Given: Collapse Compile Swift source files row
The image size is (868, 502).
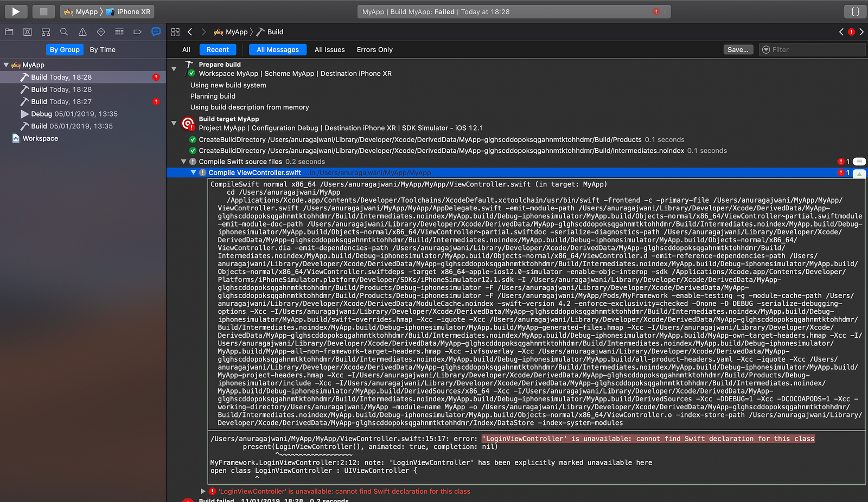Looking at the screenshot, I should (x=183, y=162).
